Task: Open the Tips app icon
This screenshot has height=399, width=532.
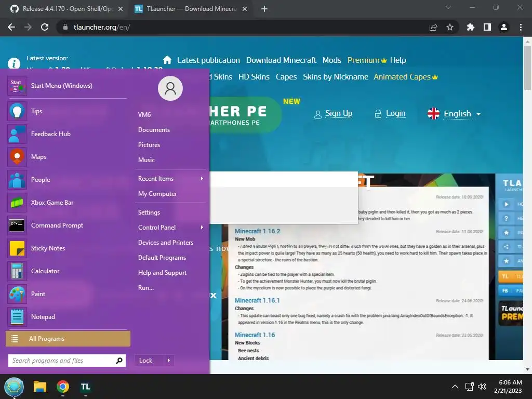Action: click(x=17, y=111)
